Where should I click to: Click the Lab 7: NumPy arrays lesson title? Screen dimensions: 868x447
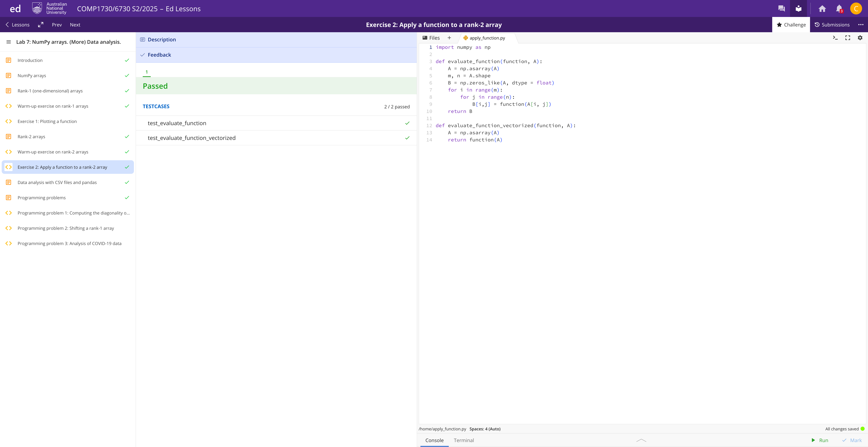tap(68, 42)
